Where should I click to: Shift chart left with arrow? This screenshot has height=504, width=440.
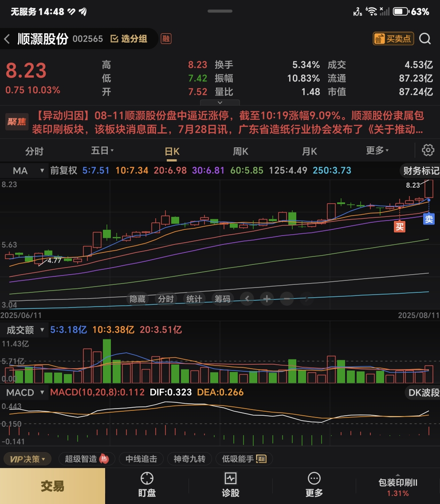point(247,299)
